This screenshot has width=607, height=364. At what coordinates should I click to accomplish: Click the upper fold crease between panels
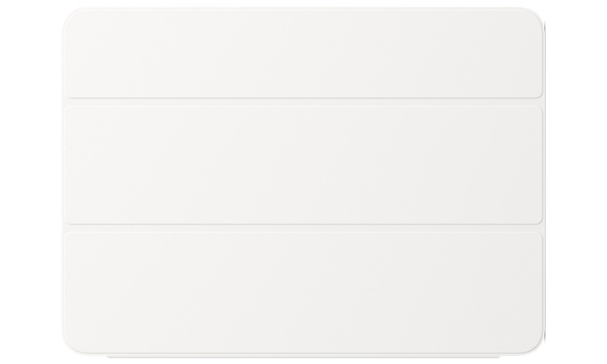click(303, 102)
